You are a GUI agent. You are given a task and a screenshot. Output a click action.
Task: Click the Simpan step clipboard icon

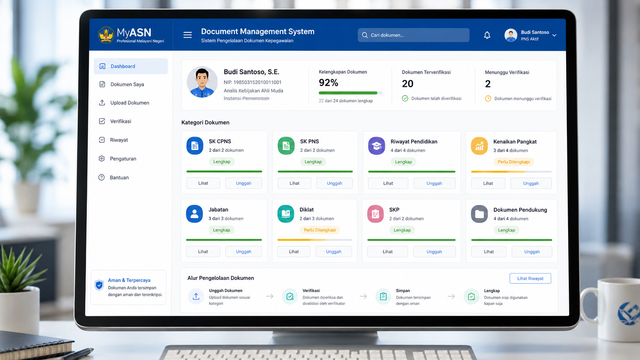tap(383, 296)
